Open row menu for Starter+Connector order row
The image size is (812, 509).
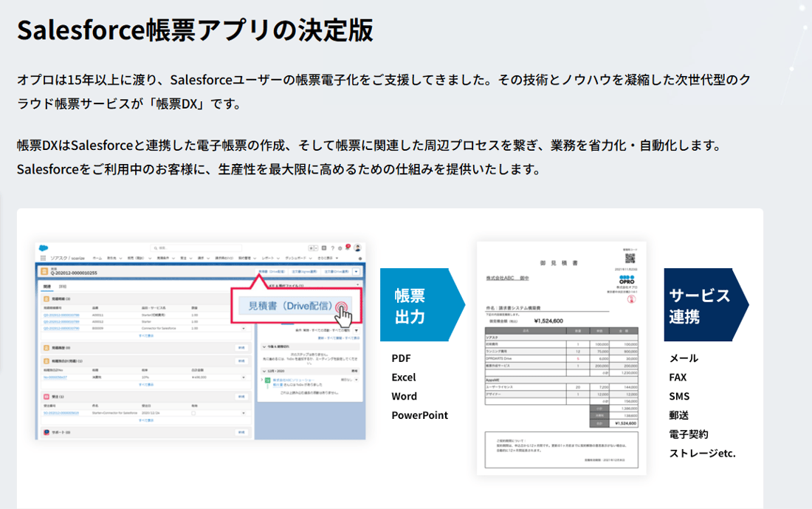[244, 413]
